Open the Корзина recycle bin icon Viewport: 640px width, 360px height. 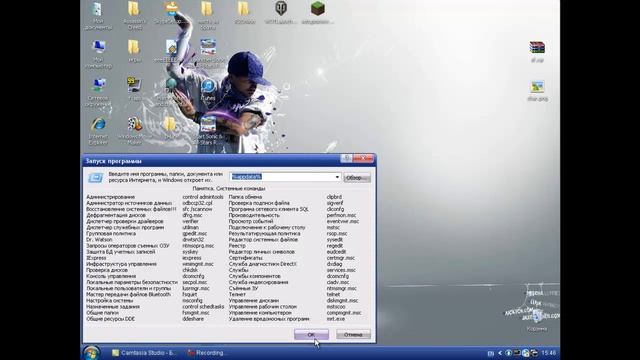pos(537,321)
